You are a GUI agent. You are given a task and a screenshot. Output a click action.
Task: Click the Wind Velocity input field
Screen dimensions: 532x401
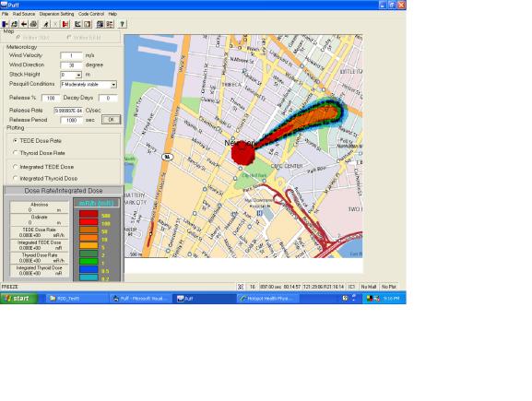[71, 55]
